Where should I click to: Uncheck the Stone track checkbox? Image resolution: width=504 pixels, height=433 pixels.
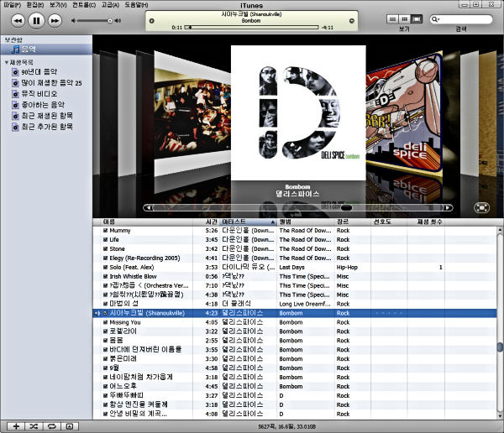tap(106, 249)
